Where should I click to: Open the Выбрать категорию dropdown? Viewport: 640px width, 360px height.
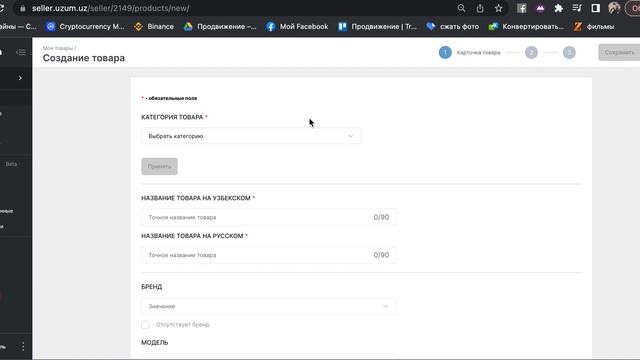(251, 136)
